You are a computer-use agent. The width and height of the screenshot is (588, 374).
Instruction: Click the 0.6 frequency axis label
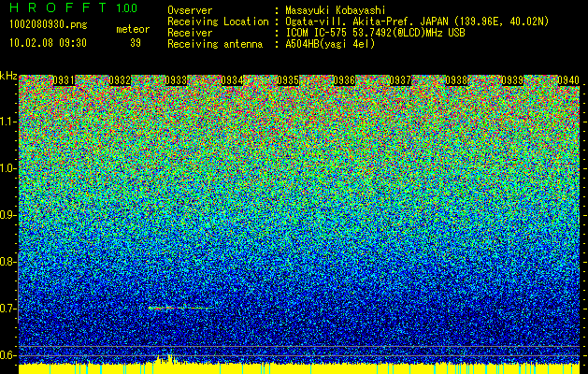7,355
